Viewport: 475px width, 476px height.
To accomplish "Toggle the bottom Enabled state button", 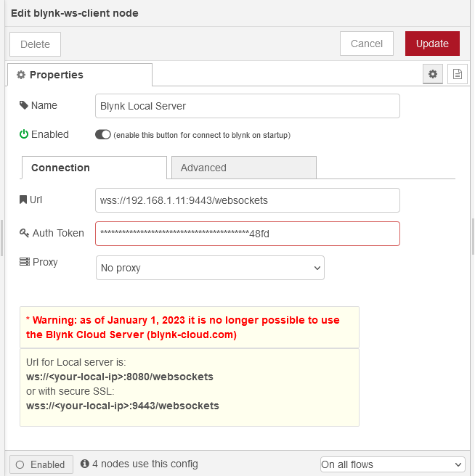I will click(x=41, y=464).
